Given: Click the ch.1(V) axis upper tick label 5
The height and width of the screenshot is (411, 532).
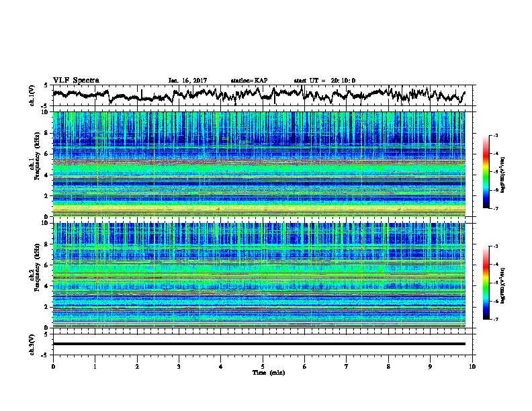Looking at the screenshot, I should [46, 85].
